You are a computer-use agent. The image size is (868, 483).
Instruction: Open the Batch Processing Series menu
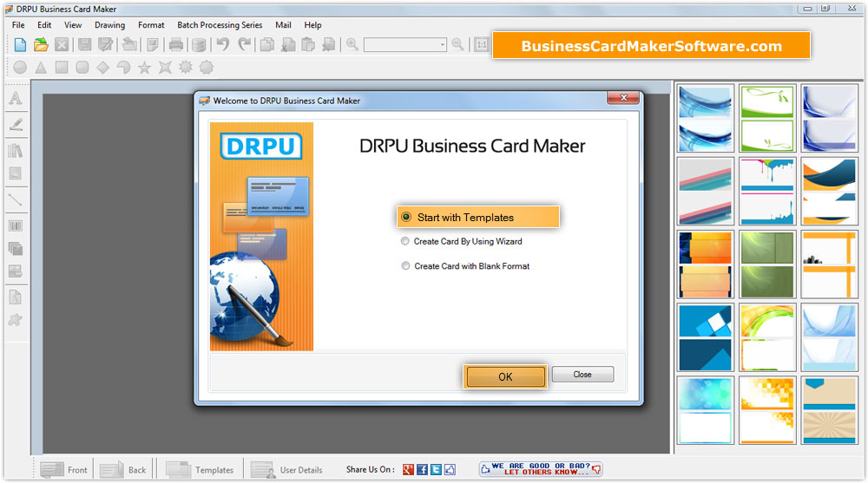click(x=220, y=25)
